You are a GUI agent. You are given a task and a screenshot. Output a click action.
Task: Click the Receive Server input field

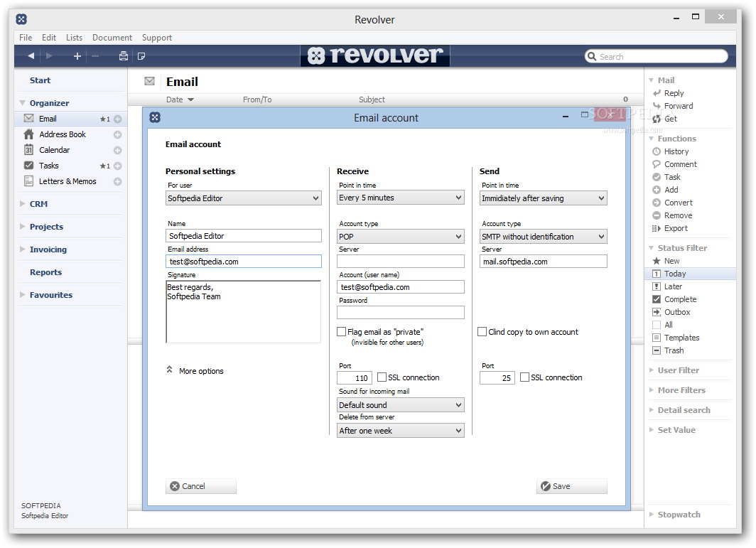tap(401, 262)
